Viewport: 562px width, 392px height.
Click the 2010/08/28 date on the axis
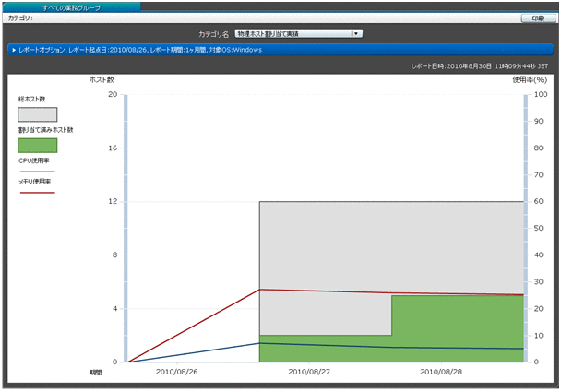(441, 372)
